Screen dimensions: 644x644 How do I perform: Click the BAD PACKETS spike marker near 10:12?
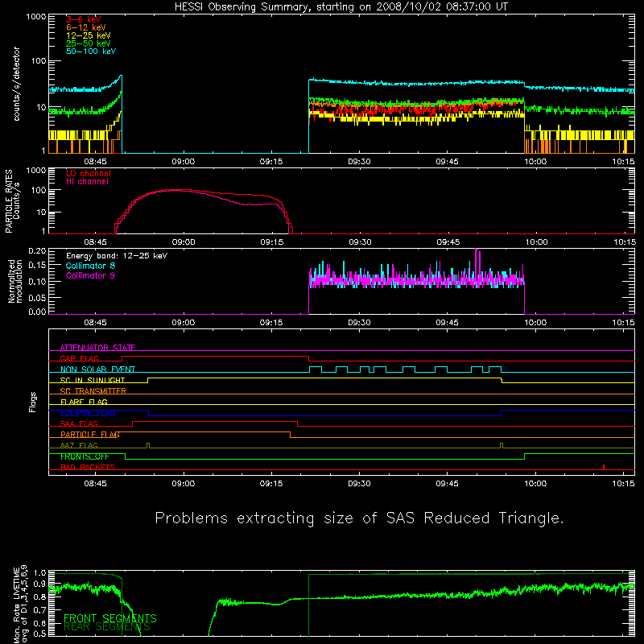[x=603, y=467]
